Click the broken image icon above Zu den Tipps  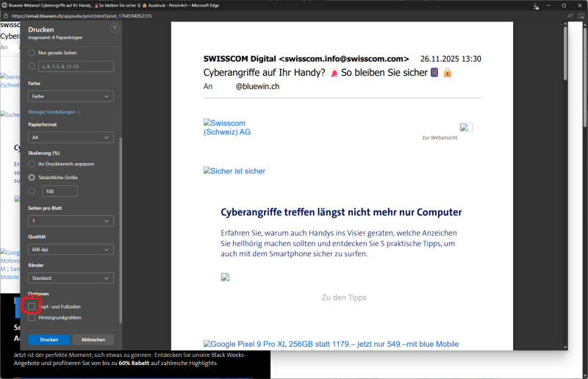(226, 277)
